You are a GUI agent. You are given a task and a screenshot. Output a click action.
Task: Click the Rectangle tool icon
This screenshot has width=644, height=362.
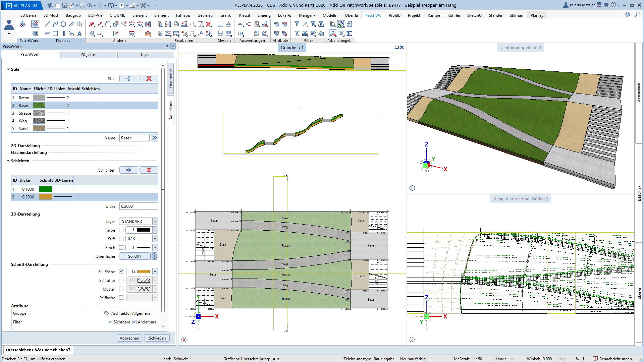point(55,34)
